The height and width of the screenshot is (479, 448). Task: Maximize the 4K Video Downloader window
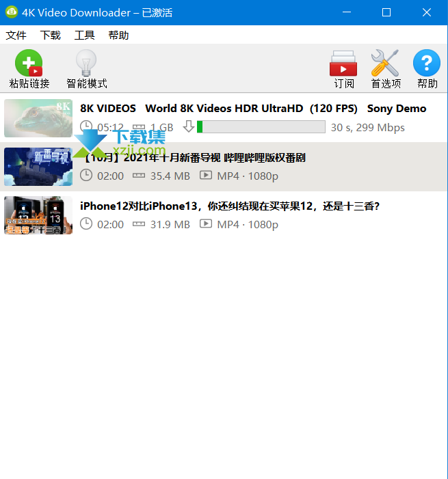coord(386,12)
